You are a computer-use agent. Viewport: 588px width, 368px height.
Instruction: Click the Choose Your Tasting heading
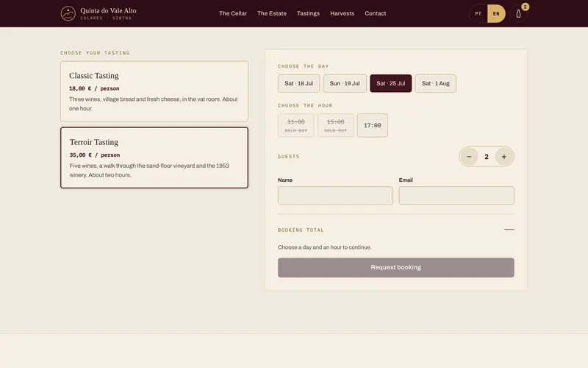pos(96,53)
